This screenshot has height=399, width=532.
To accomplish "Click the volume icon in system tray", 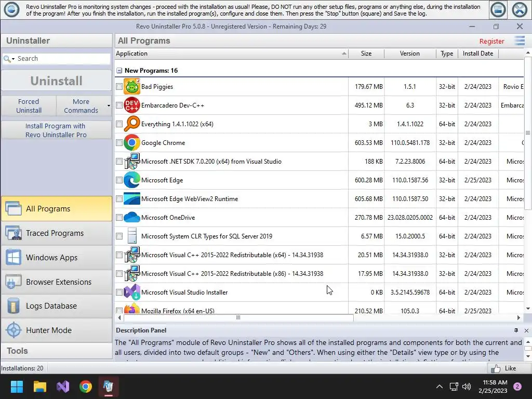I will click(467, 387).
